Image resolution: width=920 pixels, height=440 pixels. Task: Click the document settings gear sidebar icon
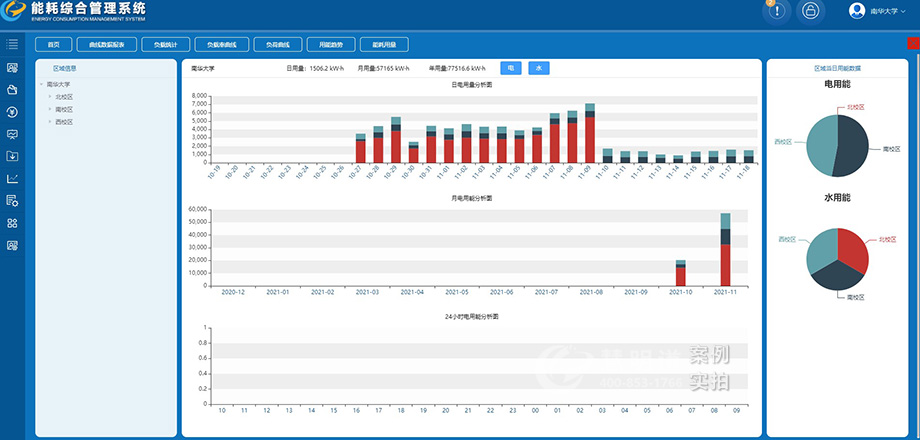12,201
